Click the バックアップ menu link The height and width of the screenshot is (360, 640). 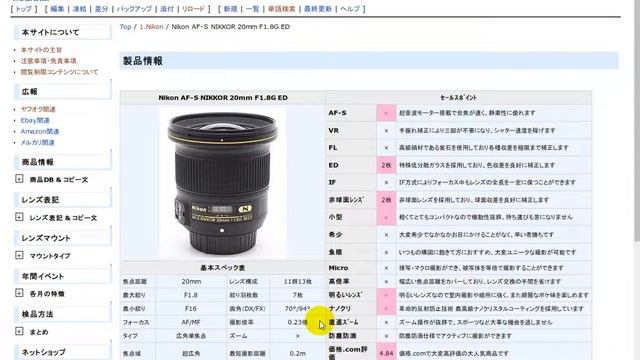pos(134,9)
